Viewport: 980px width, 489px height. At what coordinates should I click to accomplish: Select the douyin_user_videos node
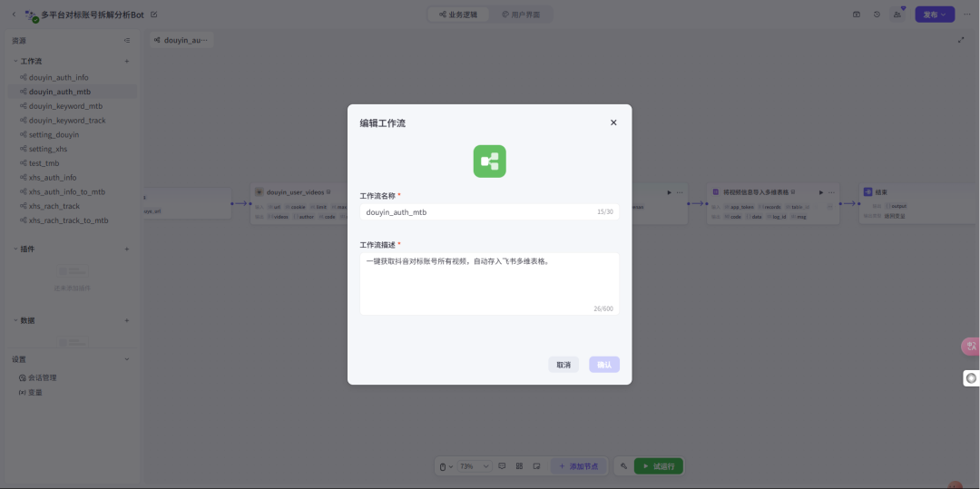click(x=300, y=203)
